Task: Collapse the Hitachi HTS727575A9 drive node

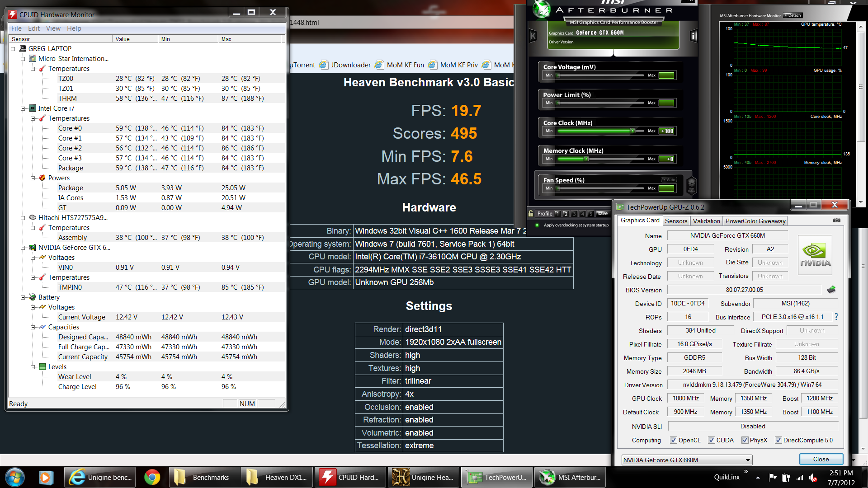Action: pyautogui.click(x=23, y=218)
